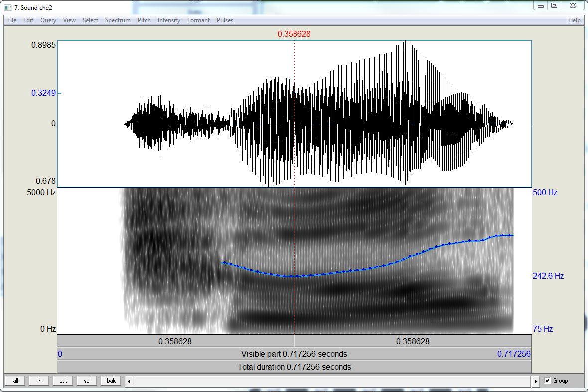Click the window title '7. Sound che2'

tap(33, 7)
